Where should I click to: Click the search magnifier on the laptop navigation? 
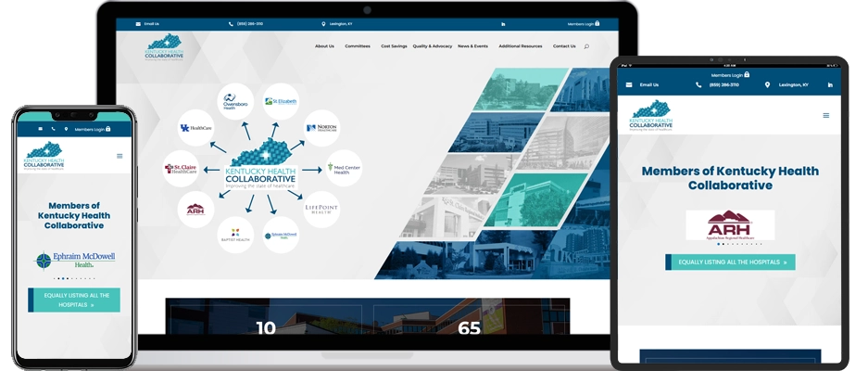coord(586,46)
